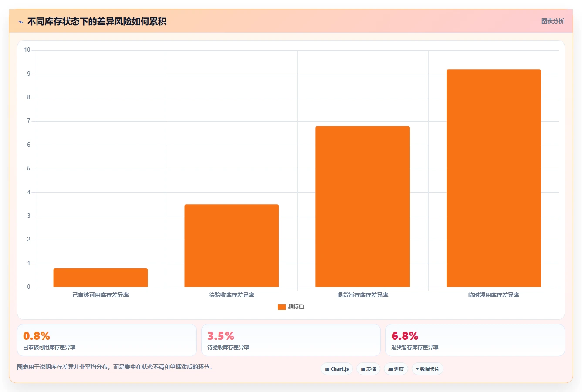The width and height of the screenshot is (582, 392).
Task: Click the 指标值 legend label
Action: click(x=296, y=307)
